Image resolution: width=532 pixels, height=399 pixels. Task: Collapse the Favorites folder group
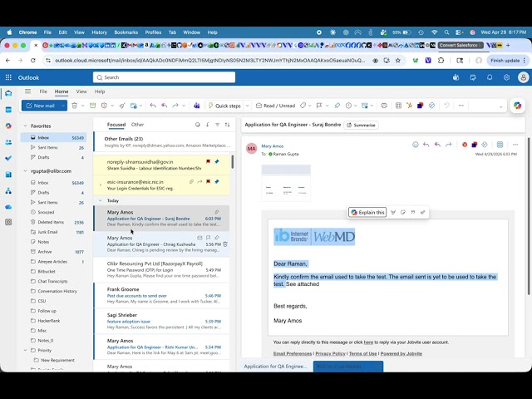tap(25, 126)
